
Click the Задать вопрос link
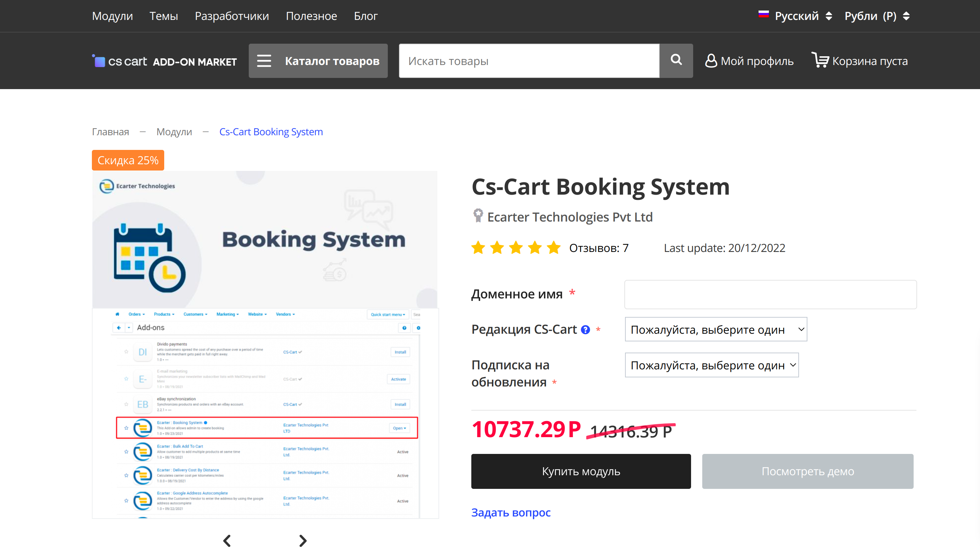click(x=510, y=512)
